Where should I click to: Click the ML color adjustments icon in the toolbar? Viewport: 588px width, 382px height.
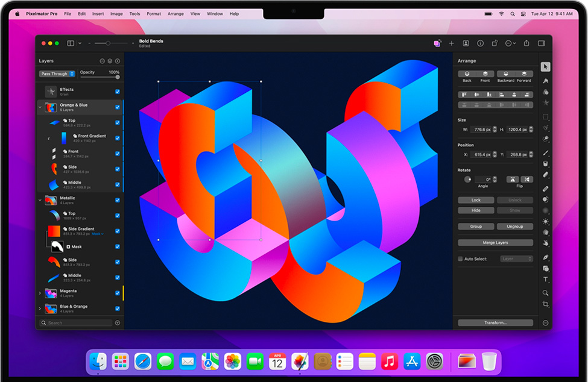[x=437, y=43]
